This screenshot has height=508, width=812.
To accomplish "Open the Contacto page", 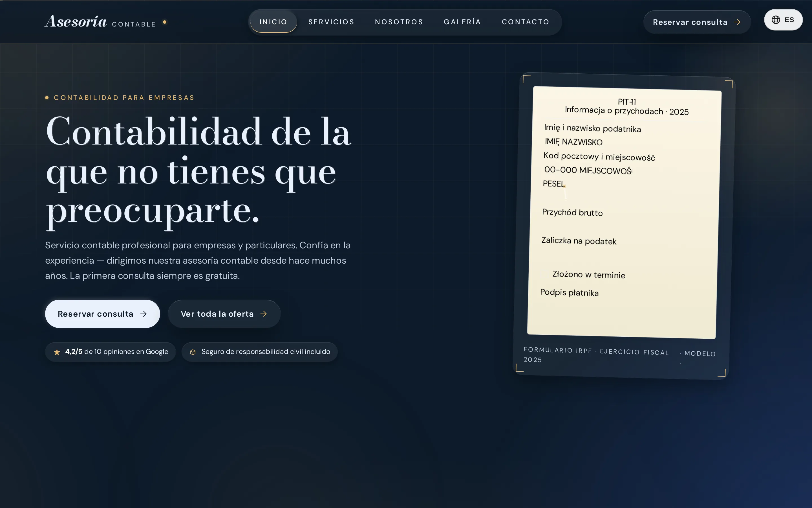I will click(x=526, y=22).
